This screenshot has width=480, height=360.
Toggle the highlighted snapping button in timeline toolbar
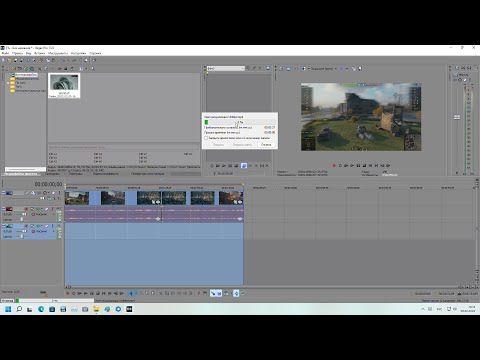point(213,293)
